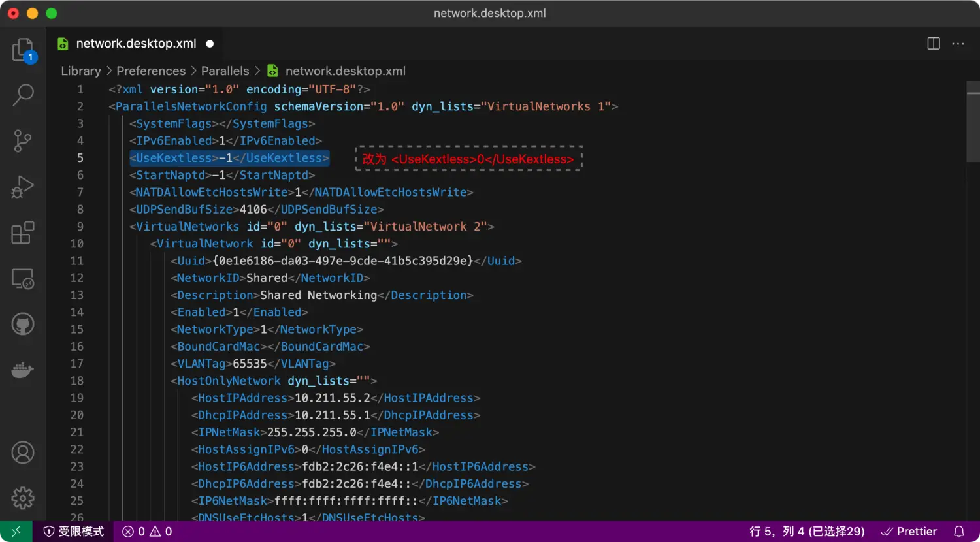Click the 受限模式 restricted mode indicator
This screenshot has height=542, width=980.
[74, 532]
